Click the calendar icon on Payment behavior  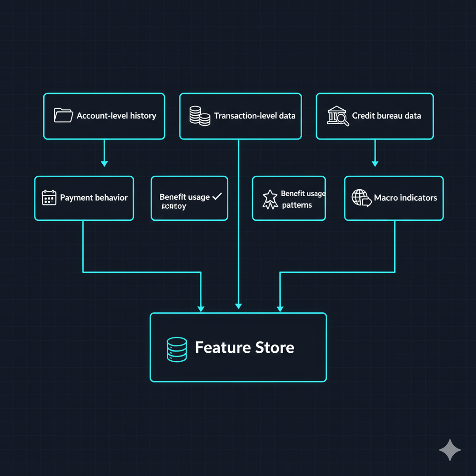coord(48,198)
